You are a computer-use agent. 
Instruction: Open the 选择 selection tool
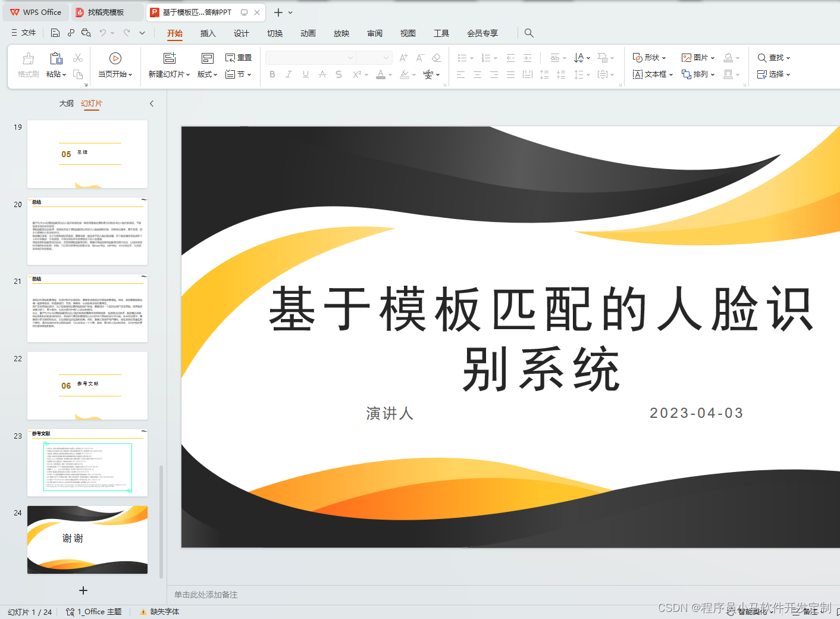(773, 74)
